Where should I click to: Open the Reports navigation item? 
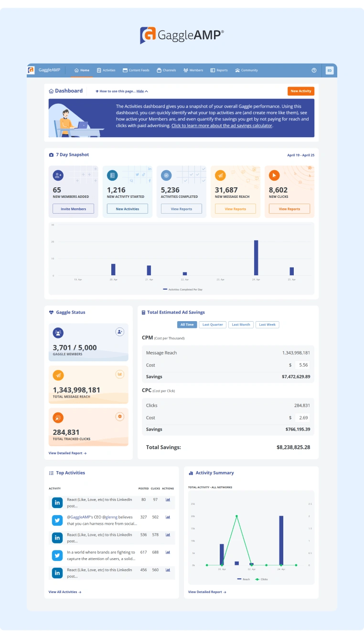pos(219,70)
